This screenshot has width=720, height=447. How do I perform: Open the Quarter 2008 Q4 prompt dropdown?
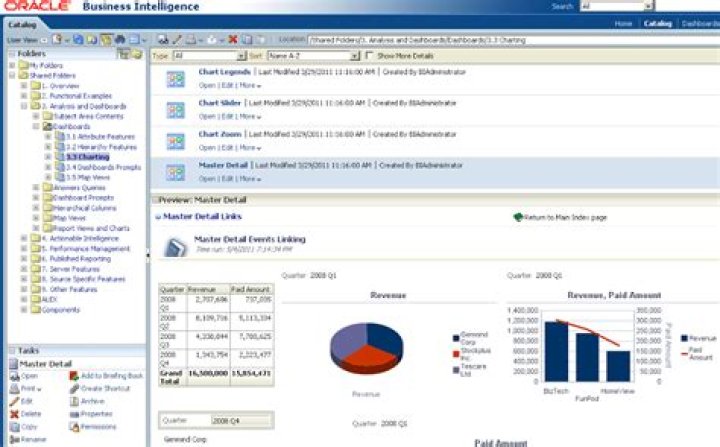[x=241, y=420]
